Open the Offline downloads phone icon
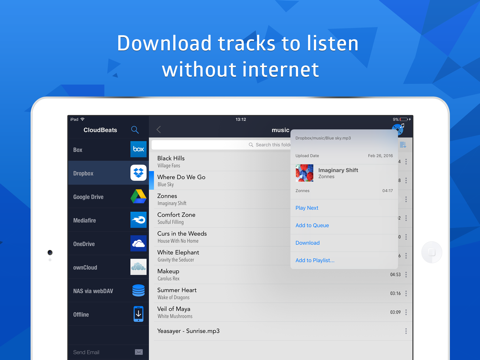The height and width of the screenshot is (360, 480). 138,314
